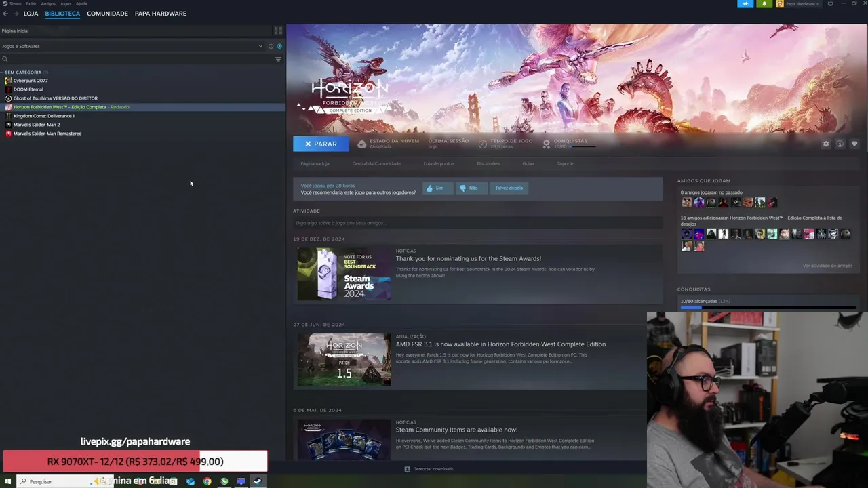Click Ver atividade de amigos link
This screenshot has height=488, width=868.
tap(827, 266)
